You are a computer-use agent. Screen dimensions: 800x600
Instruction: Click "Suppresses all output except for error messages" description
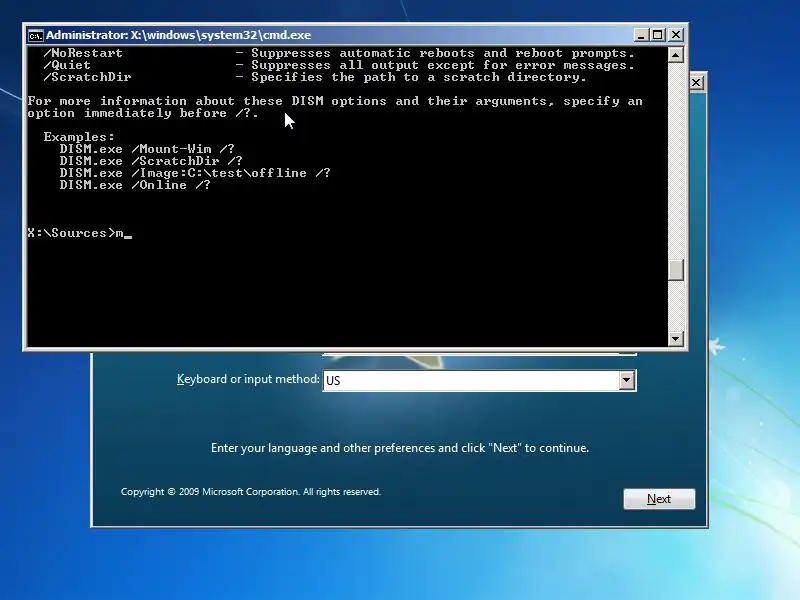[442, 65]
